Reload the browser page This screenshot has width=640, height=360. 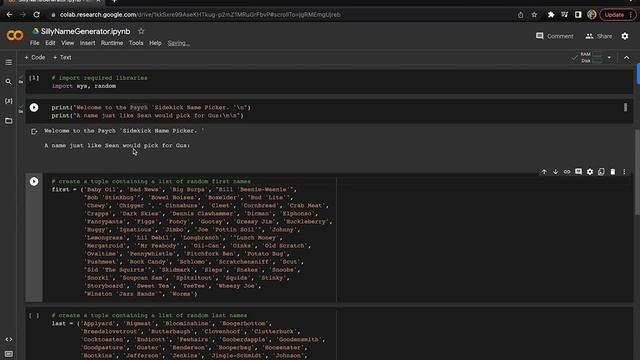[37, 15]
